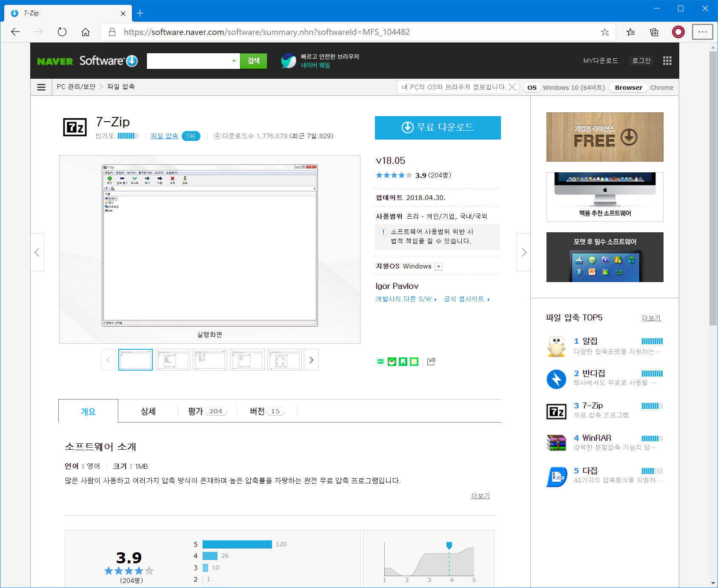Close the PC OS info tooltip

(x=512, y=87)
